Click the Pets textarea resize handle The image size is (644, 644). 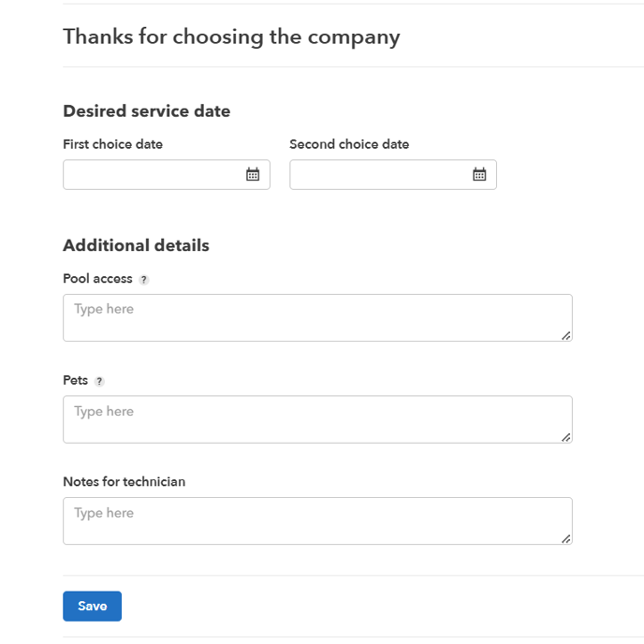click(x=566, y=437)
